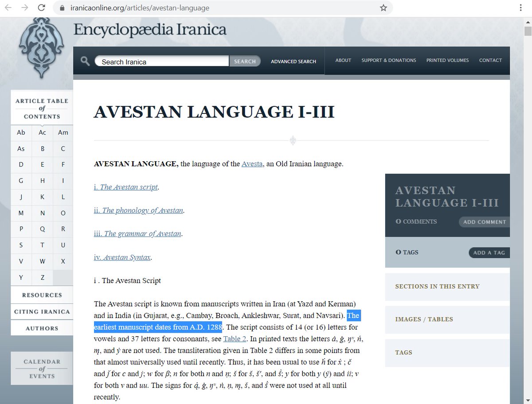532x404 pixels.
Task: Browse articles starting with B
Action: (x=43, y=149)
